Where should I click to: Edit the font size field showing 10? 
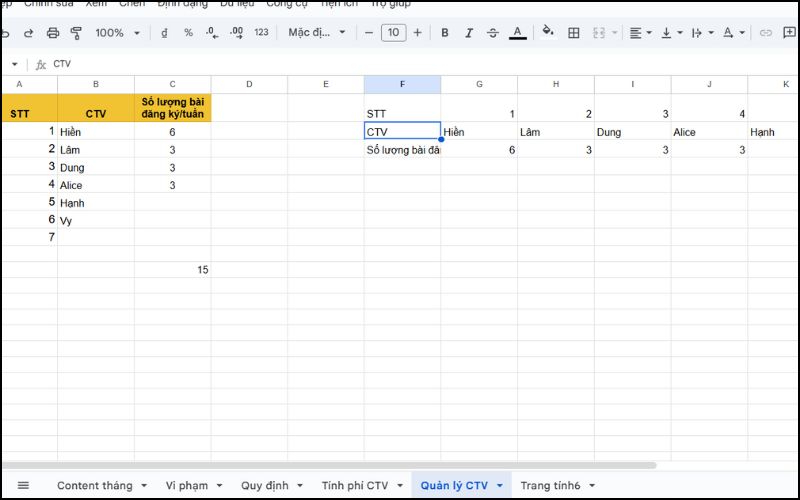[x=393, y=33]
